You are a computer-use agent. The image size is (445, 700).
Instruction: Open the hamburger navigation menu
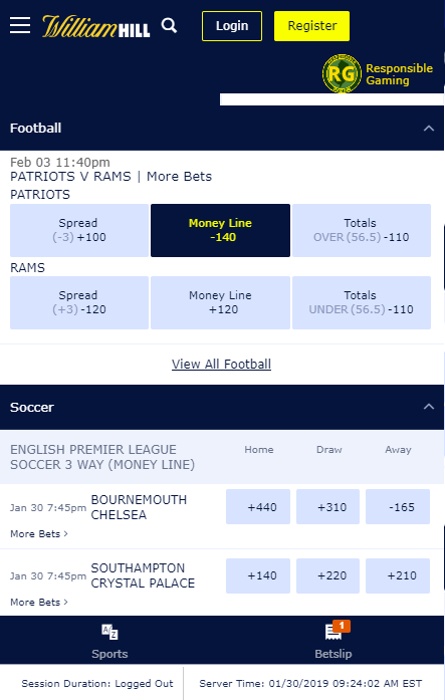click(20, 25)
